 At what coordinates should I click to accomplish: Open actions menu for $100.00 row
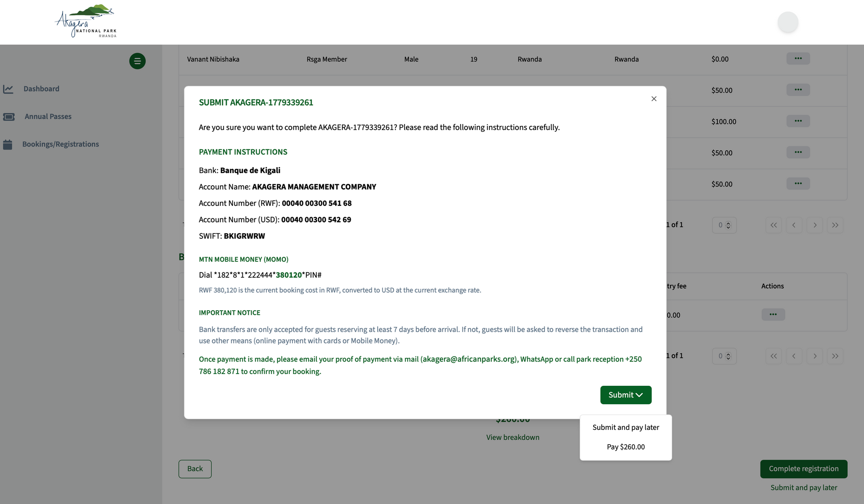point(798,121)
